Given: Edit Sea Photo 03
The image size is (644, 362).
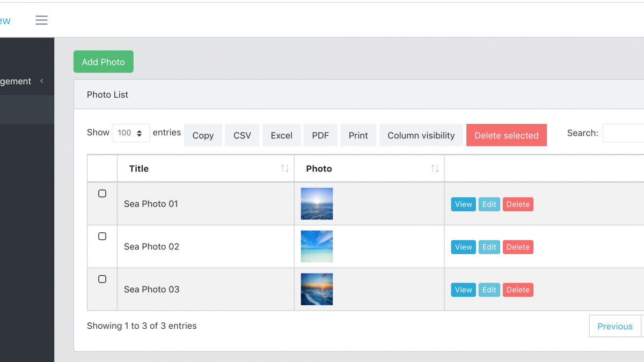Looking at the screenshot, I should (x=489, y=290).
